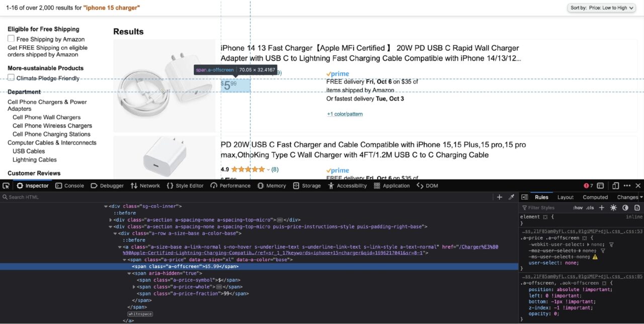
Task: Add a new CSS rule with plus icon
Action: (601, 208)
